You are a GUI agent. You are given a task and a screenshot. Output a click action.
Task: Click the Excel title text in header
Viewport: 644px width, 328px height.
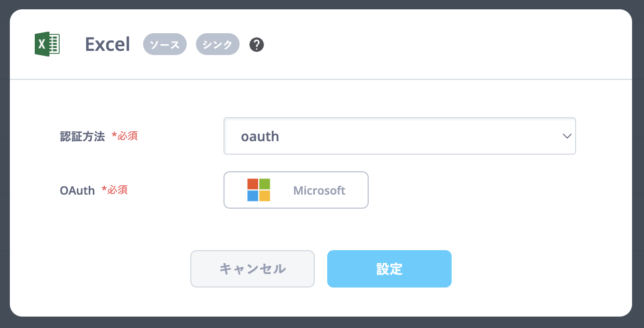pyautogui.click(x=107, y=45)
